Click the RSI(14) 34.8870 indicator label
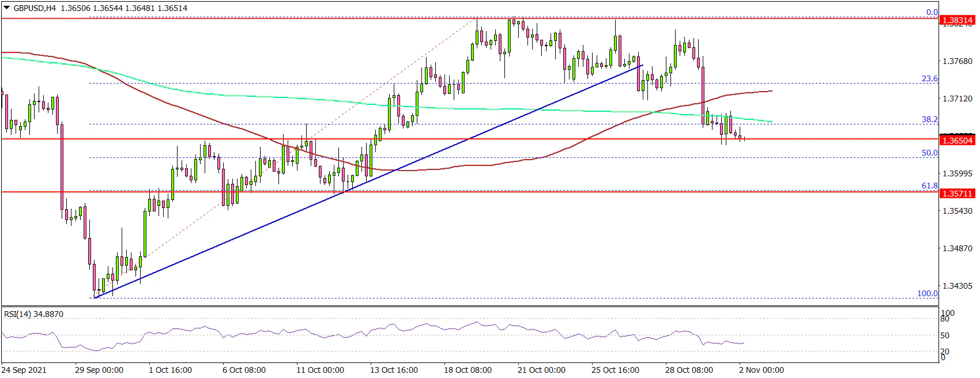The width and height of the screenshot is (980, 378). tap(33, 314)
